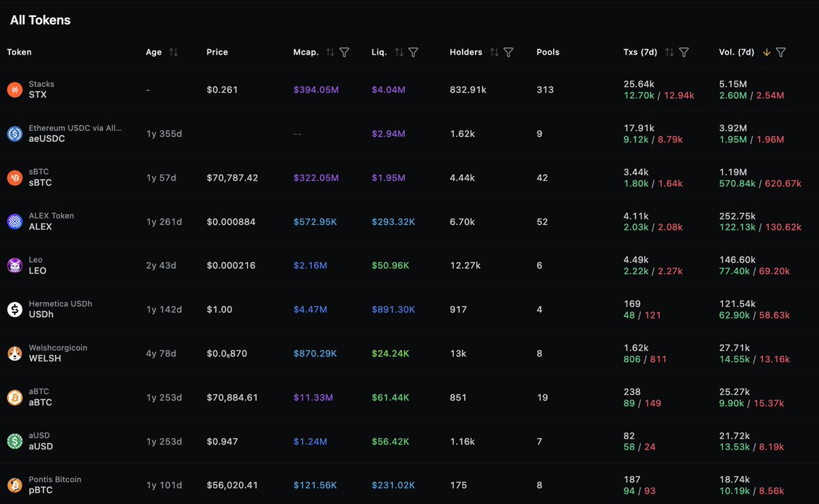Click aeUSDC age 1y 355d

tap(164, 134)
